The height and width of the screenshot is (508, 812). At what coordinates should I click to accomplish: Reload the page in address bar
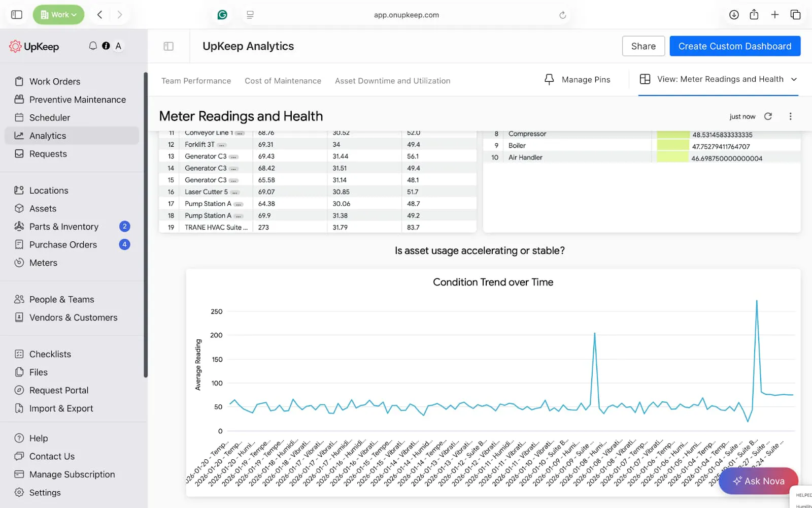point(562,15)
